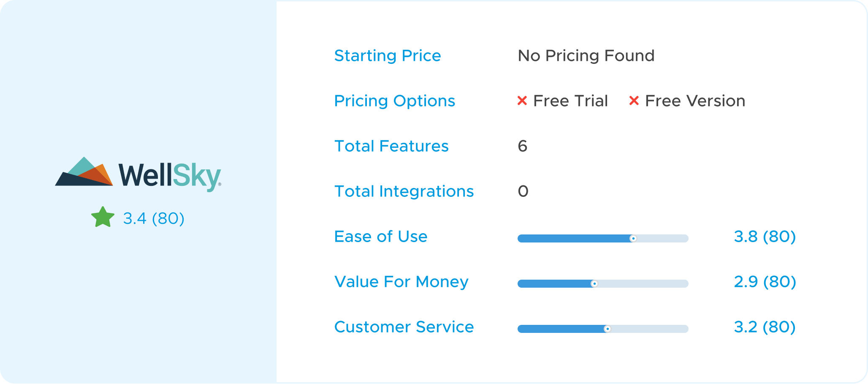868x384 pixels.
Task: Click the Customer Service label
Action: 404,327
